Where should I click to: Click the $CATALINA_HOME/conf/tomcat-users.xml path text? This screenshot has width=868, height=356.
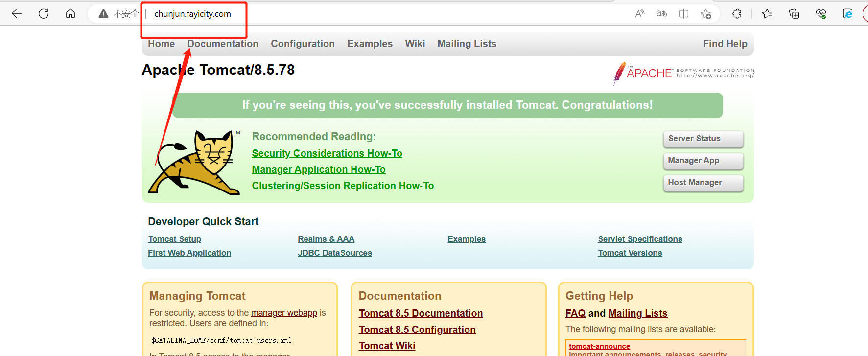[221, 340]
